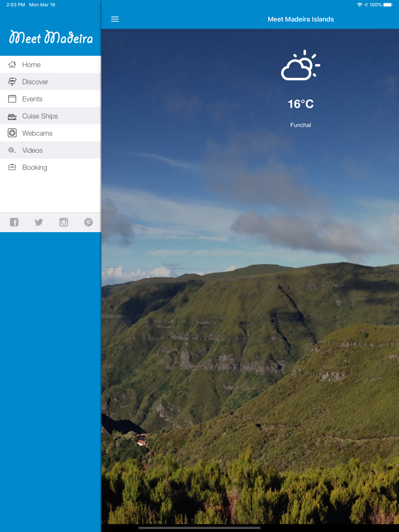Open the Webcams menu item

[50, 133]
